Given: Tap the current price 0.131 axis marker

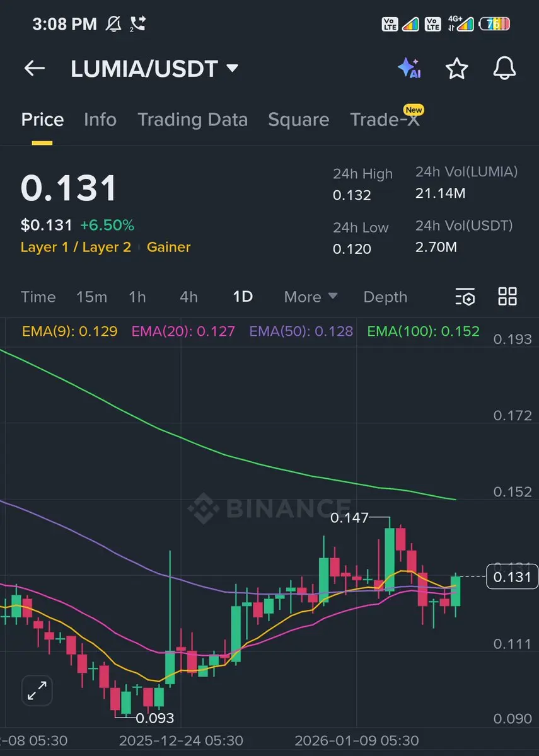Looking at the screenshot, I should tap(513, 576).
